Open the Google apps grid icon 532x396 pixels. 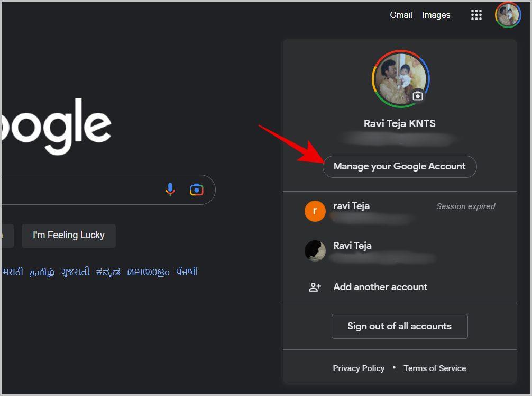click(476, 15)
